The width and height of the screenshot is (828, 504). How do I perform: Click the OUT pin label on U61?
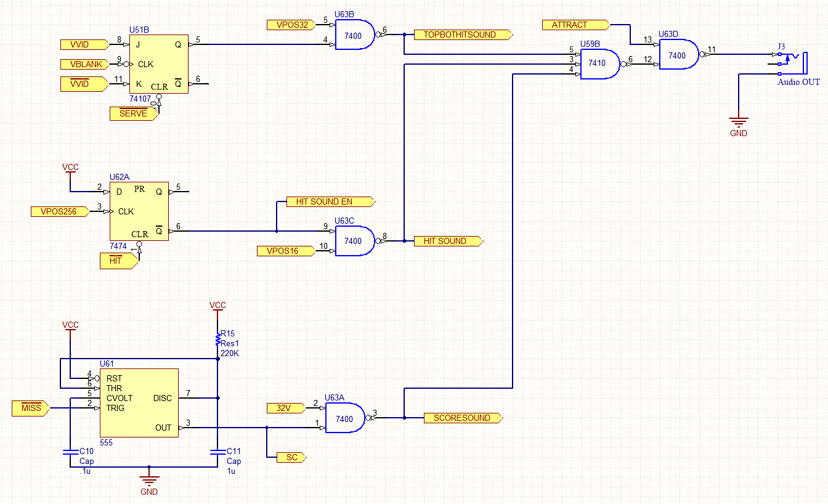pyautogui.click(x=163, y=428)
